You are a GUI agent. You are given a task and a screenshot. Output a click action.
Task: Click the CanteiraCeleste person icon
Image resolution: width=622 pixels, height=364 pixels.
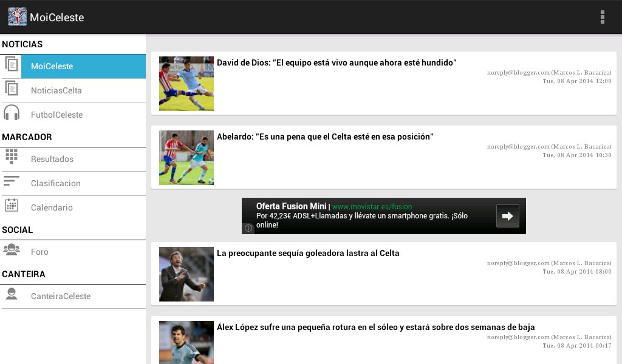12,294
